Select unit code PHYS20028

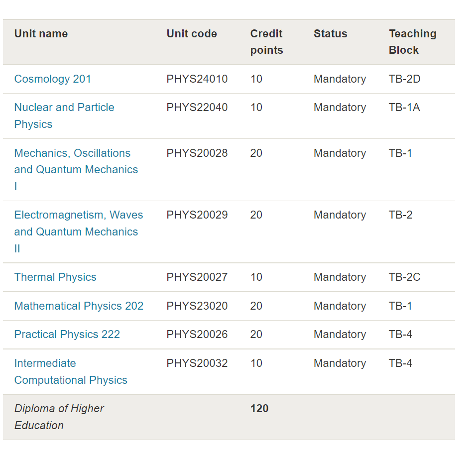[x=197, y=153]
